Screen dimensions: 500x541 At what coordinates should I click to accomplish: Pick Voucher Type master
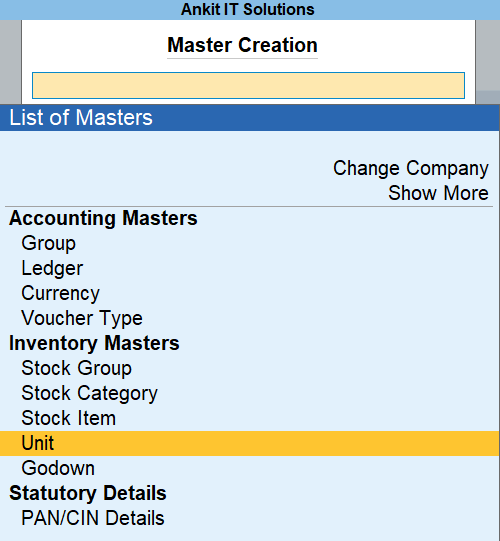tap(82, 318)
